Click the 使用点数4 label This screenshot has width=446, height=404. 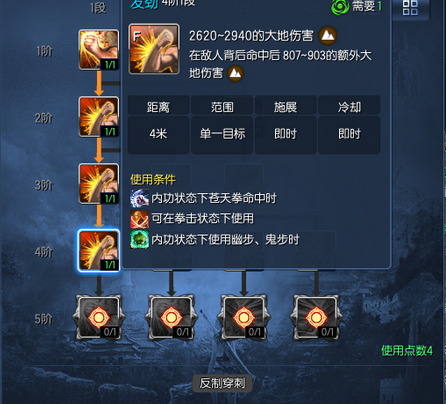click(407, 350)
